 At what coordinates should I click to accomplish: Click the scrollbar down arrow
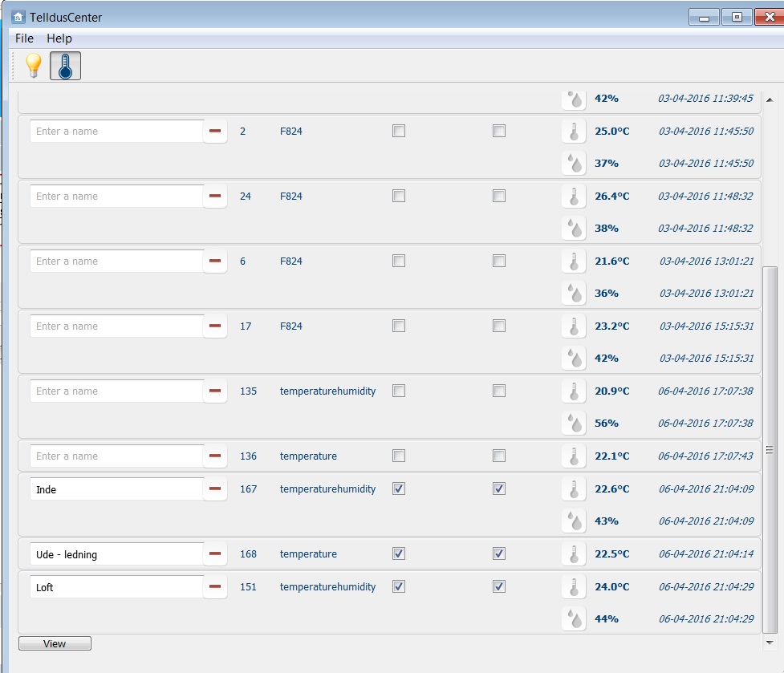click(x=770, y=643)
